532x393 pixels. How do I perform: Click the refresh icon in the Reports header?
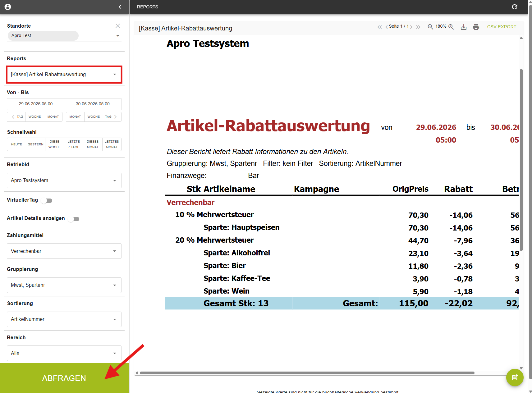(515, 7)
